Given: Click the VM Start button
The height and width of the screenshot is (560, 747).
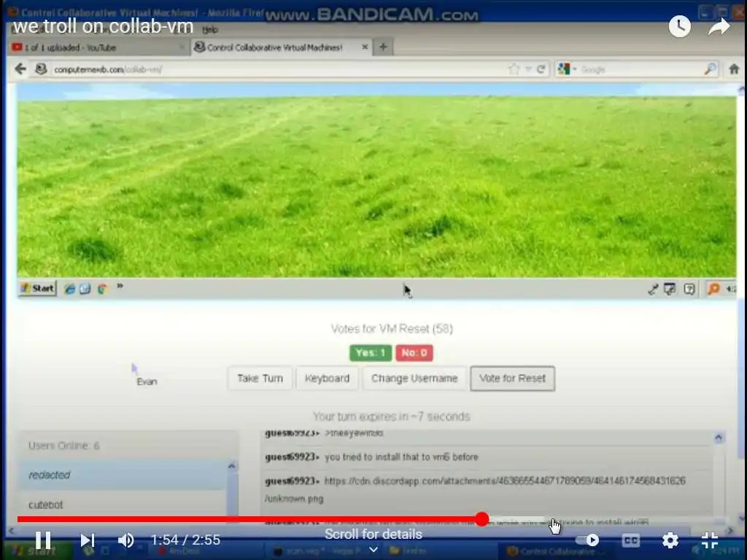Looking at the screenshot, I should click(37, 288).
